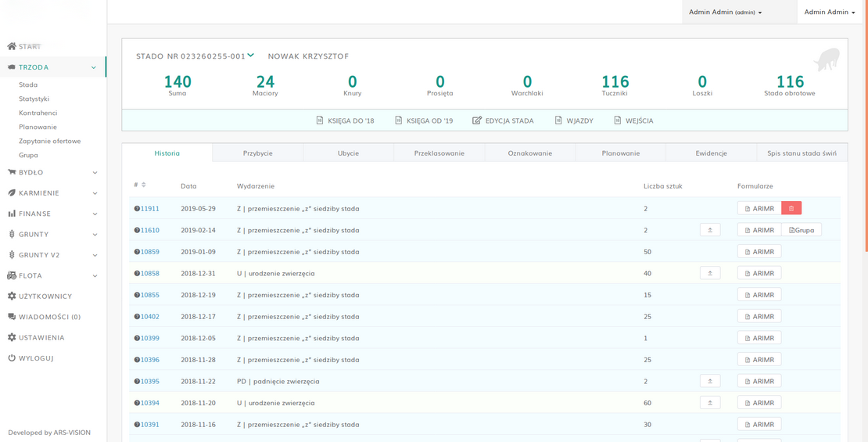This screenshot has width=868, height=442.
Task: Click the Start home icon in sidebar
Action: [x=12, y=46]
